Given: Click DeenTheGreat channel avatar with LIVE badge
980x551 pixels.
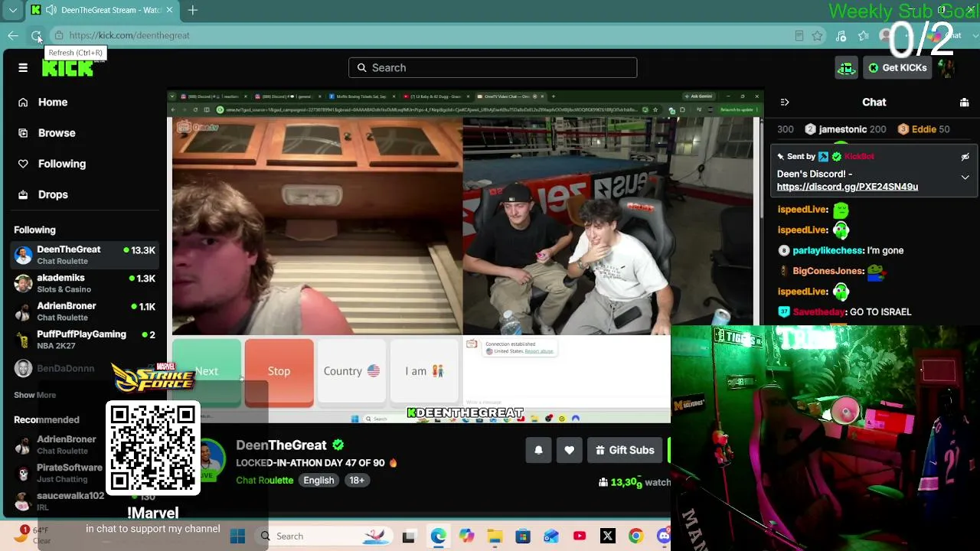Looking at the screenshot, I should pos(208,459).
